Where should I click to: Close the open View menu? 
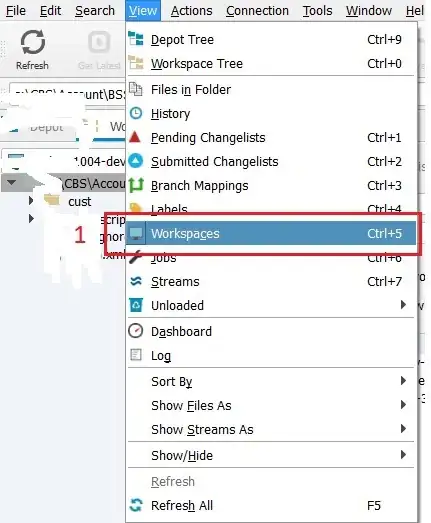click(x=143, y=11)
